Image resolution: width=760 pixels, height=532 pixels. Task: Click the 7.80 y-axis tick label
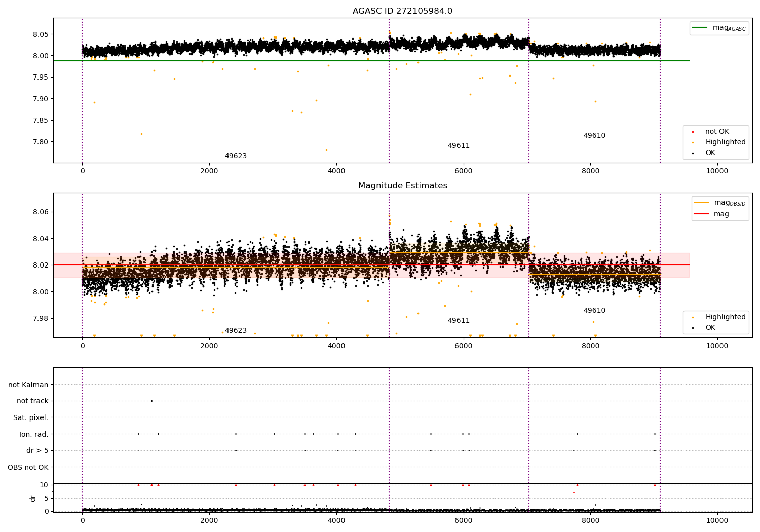tap(41, 142)
